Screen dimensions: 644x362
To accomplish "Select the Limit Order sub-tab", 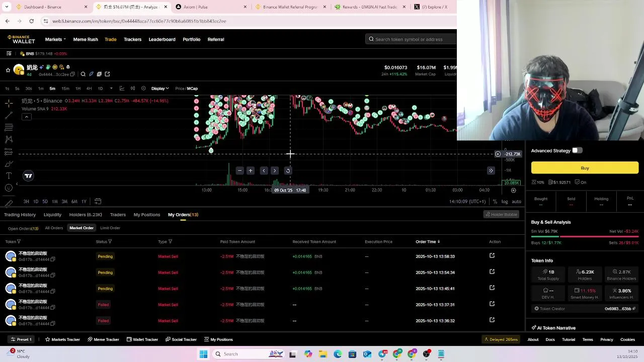I will point(110,228).
